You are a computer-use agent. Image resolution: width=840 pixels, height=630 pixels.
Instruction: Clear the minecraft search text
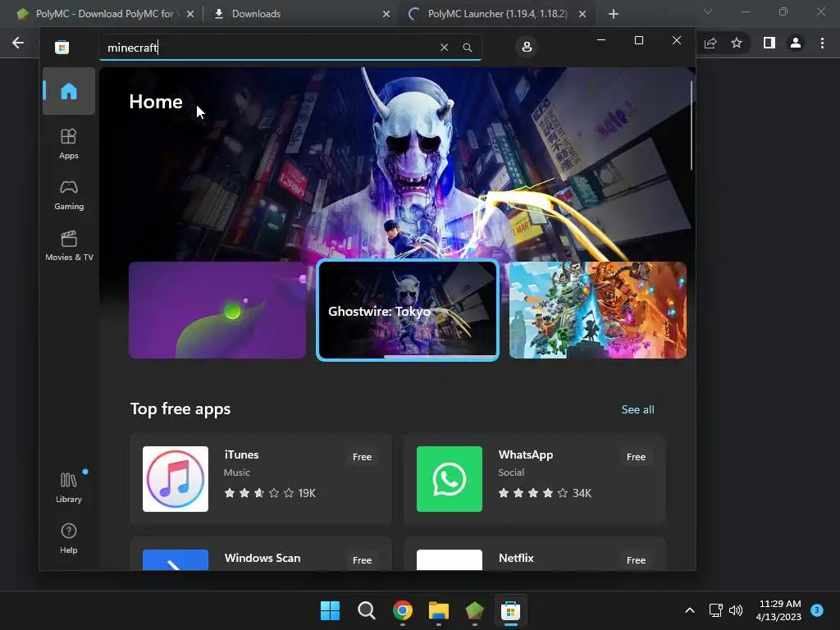point(444,47)
